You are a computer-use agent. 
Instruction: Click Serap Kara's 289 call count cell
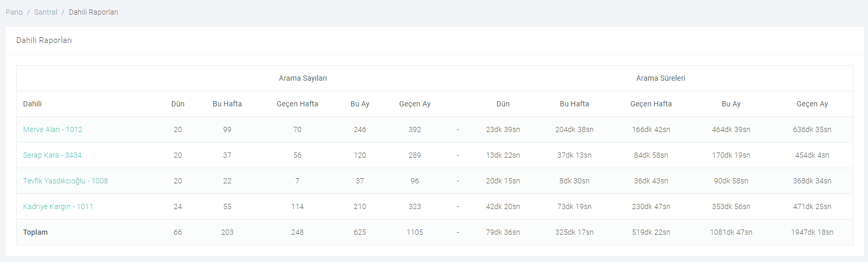click(x=415, y=155)
